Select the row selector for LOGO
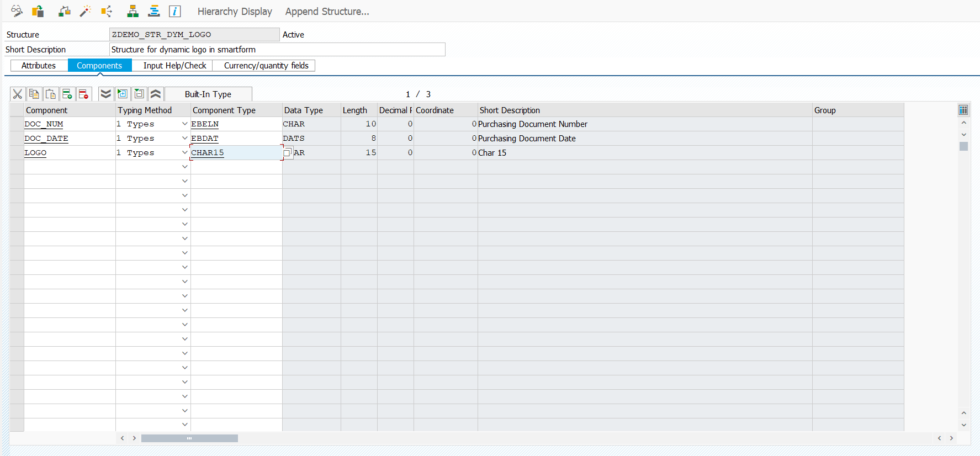 pos(17,153)
